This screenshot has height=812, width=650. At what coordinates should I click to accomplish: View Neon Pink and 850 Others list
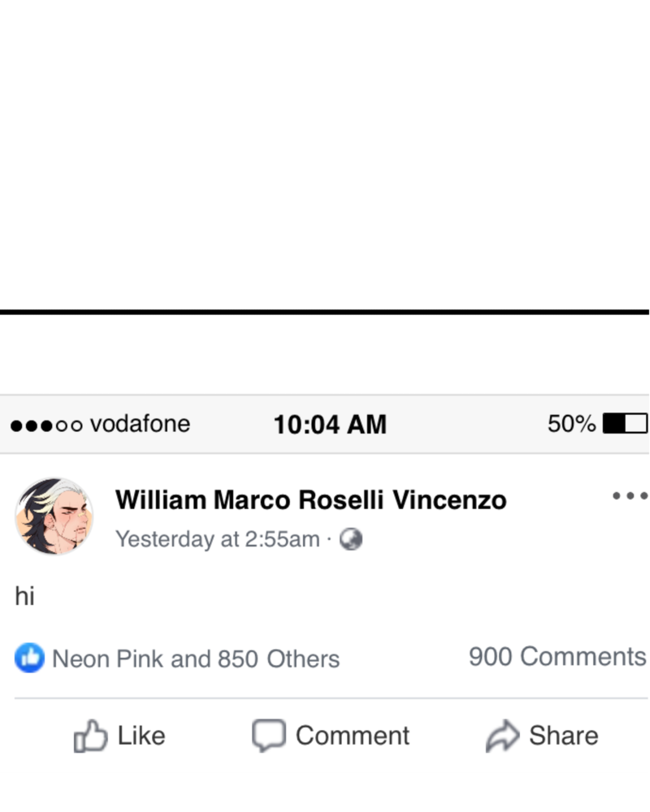[x=196, y=659]
